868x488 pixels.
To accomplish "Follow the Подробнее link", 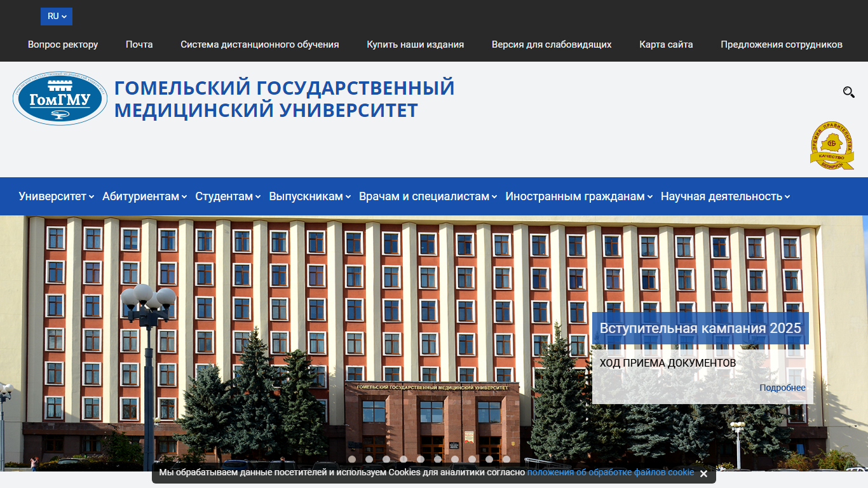I will (782, 388).
